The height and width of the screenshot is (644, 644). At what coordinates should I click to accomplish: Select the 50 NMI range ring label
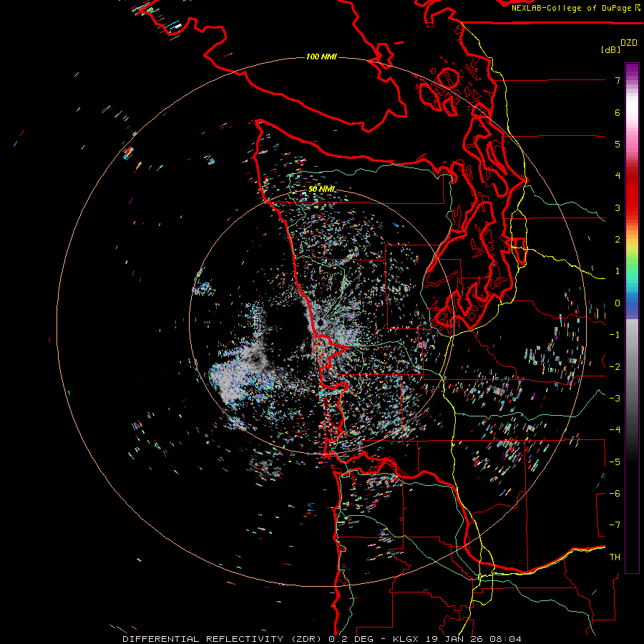321,189
